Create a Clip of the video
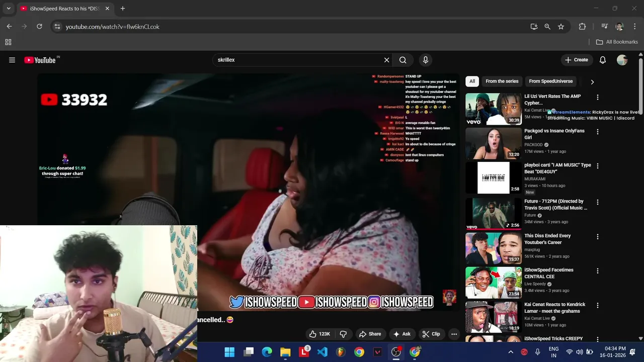 click(431, 334)
